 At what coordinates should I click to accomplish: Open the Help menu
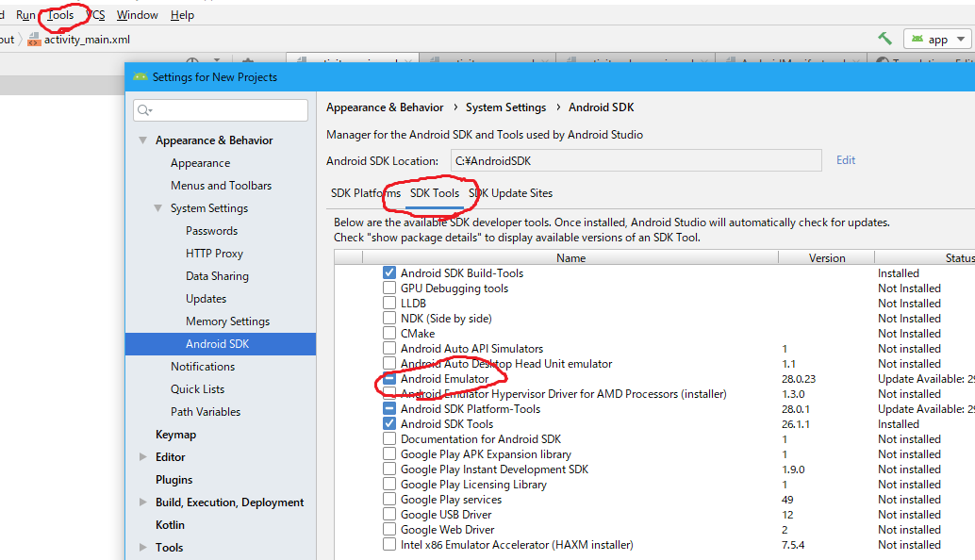click(182, 15)
